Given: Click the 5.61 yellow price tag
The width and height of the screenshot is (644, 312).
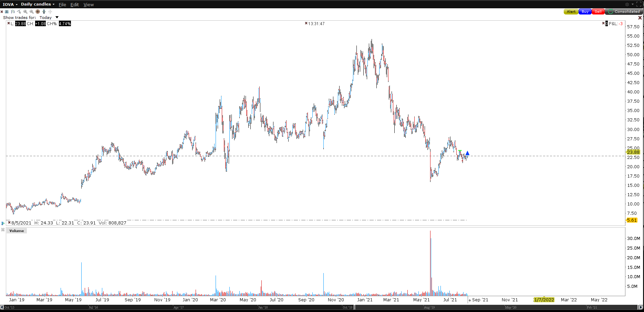Looking at the screenshot, I should 632,220.
